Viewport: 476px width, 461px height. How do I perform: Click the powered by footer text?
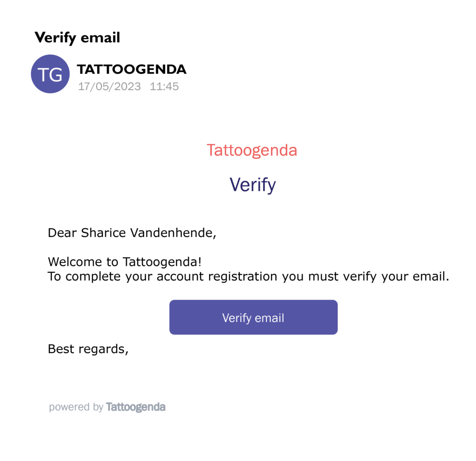click(76, 407)
